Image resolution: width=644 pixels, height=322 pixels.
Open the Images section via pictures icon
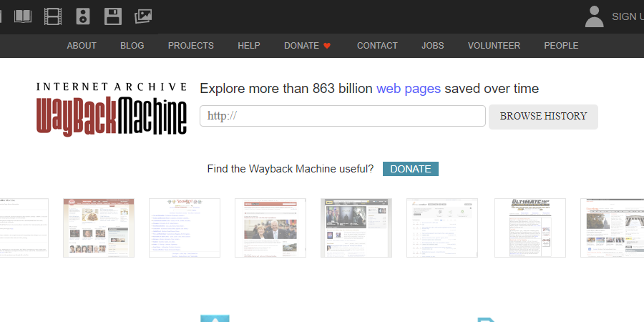point(143,16)
